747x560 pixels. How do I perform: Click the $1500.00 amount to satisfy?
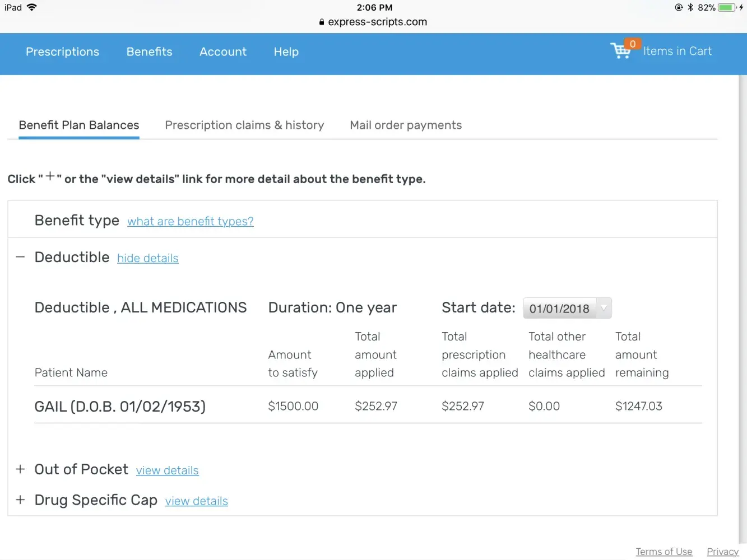[x=293, y=406]
